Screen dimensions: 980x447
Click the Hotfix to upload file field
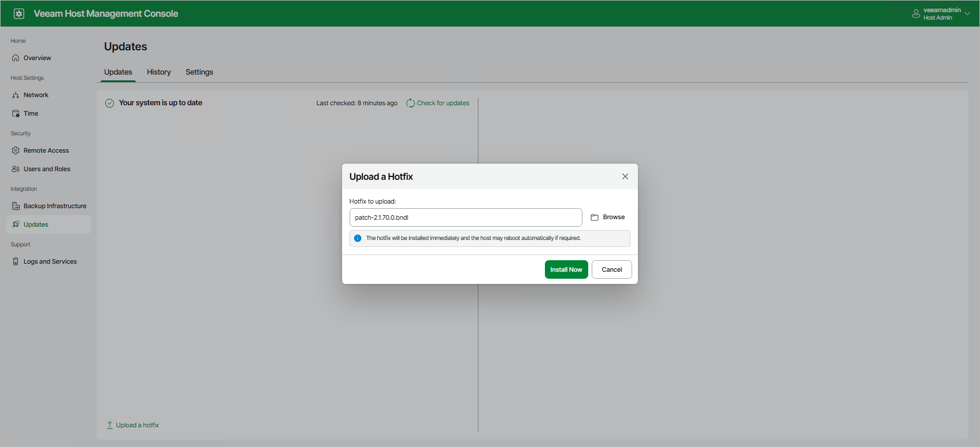click(x=466, y=217)
